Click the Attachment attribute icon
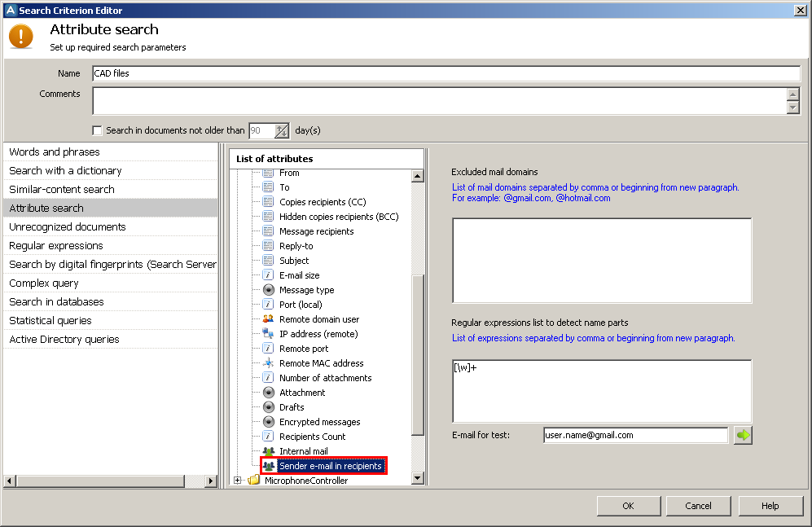The height and width of the screenshot is (527, 812). 268,393
